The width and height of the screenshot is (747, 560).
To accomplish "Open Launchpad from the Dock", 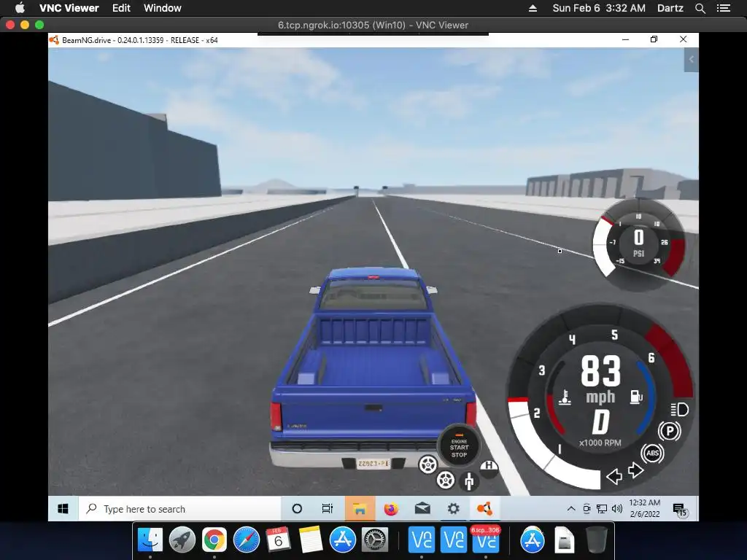I will coord(182,540).
